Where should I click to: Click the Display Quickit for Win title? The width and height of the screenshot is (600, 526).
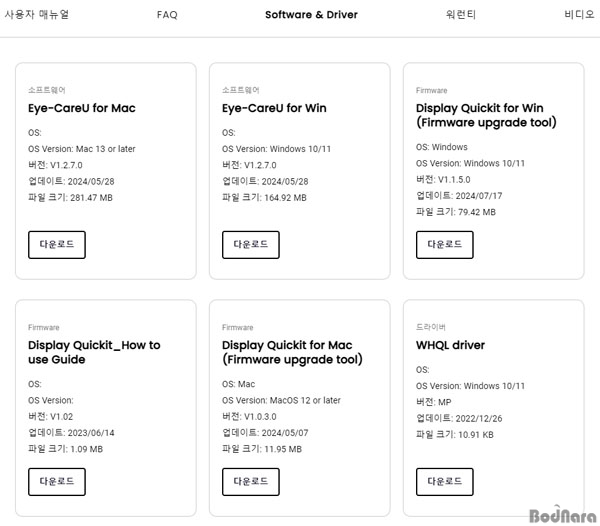pyautogui.click(x=486, y=115)
